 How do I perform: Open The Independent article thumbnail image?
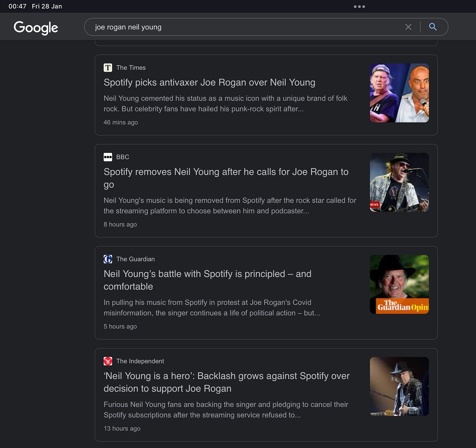pos(399,386)
